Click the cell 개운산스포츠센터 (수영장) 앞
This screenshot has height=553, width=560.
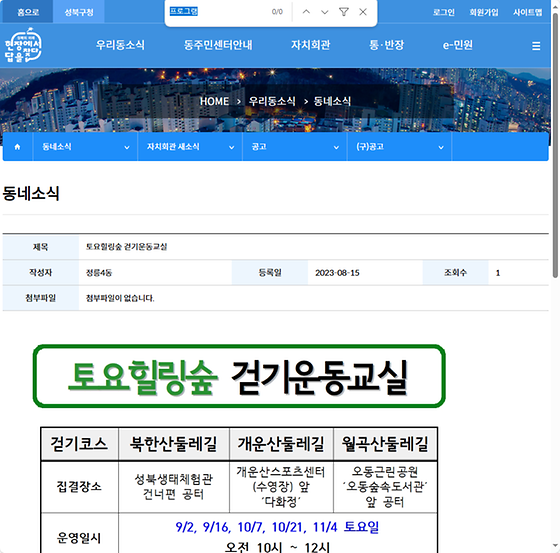click(x=281, y=487)
